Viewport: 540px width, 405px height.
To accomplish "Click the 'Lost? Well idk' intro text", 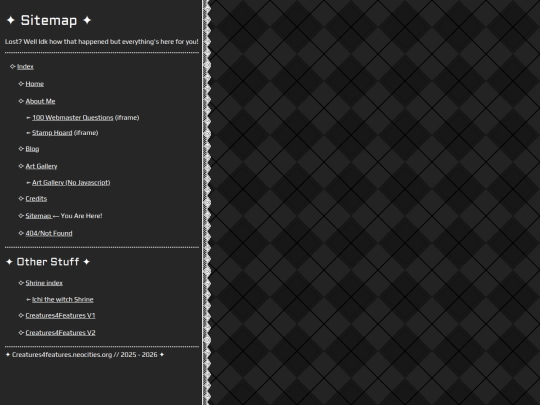I will [x=102, y=42].
